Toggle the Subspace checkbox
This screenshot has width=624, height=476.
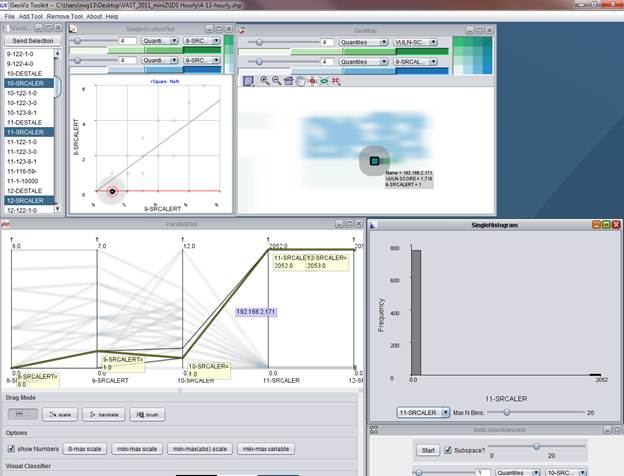(x=447, y=450)
